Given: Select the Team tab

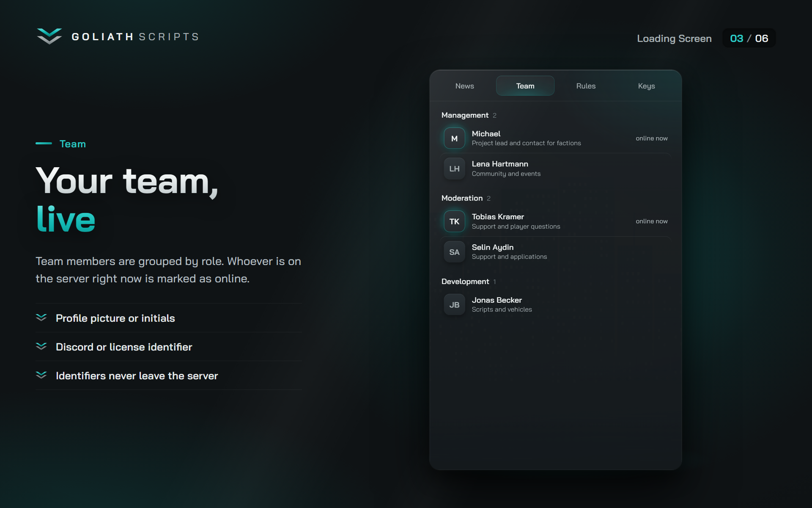Looking at the screenshot, I should click(525, 86).
